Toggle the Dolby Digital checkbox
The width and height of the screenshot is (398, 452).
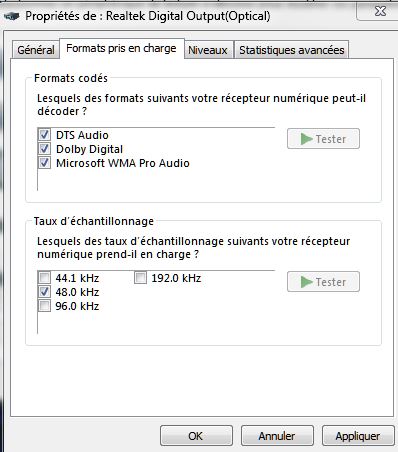(x=44, y=149)
